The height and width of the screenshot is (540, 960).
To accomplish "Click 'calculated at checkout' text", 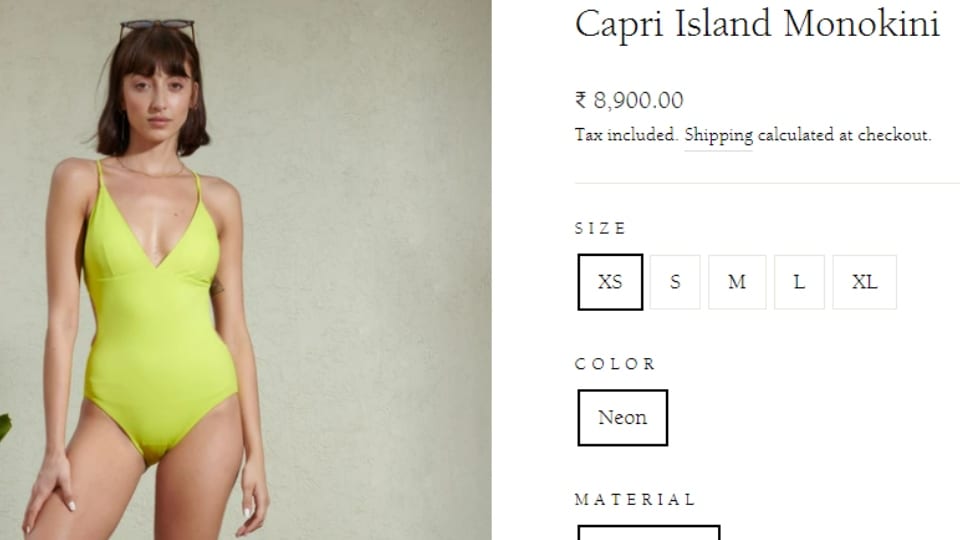I will [x=844, y=135].
